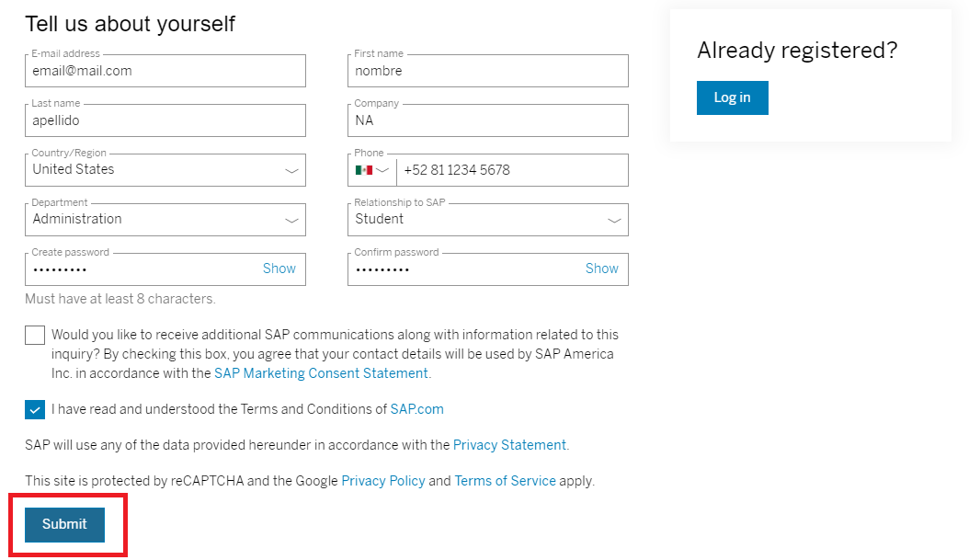Open the Country/Region dropdown
Screen dimensions: 980x560
pos(165,170)
